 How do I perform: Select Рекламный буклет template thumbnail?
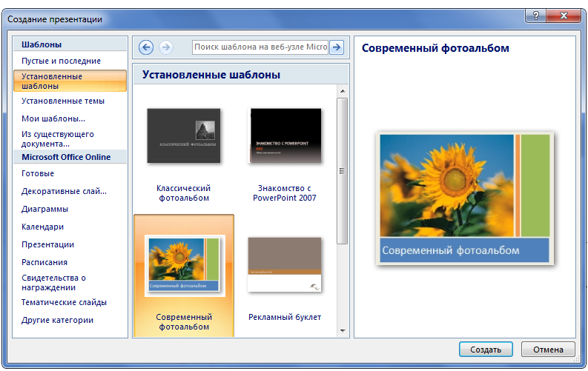(x=285, y=264)
